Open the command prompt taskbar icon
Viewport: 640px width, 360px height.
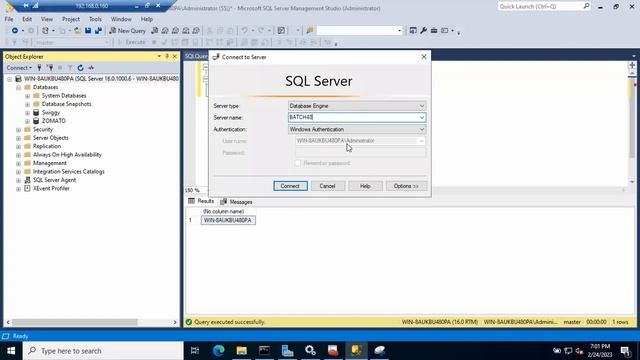[264, 351]
